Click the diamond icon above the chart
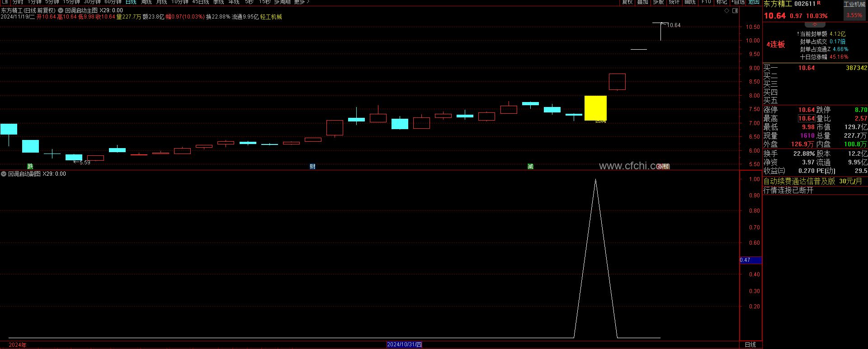868x349 pixels. [x=727, y=10]
